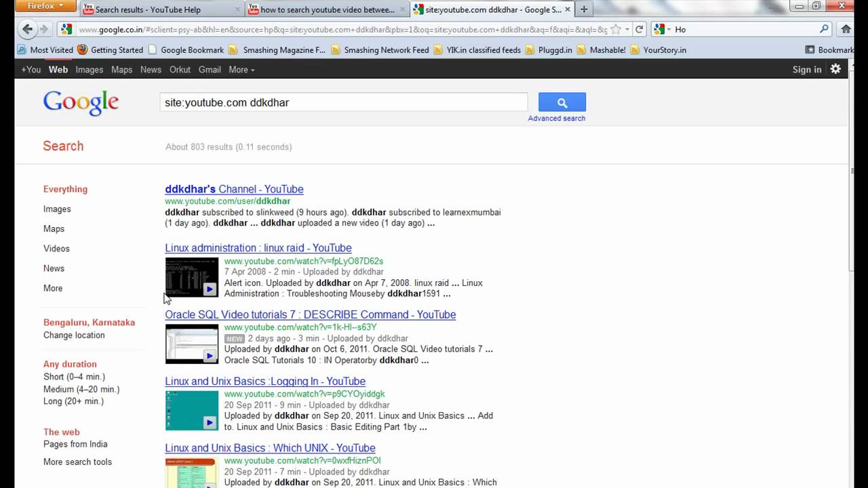The image size is (868, 488).
Task: Filter results by Videos in sidebar
Action: click(56, 249)
